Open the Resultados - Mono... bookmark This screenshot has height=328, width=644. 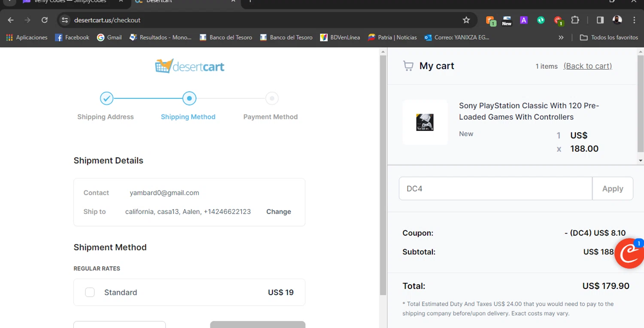click(x=160, y=37)
